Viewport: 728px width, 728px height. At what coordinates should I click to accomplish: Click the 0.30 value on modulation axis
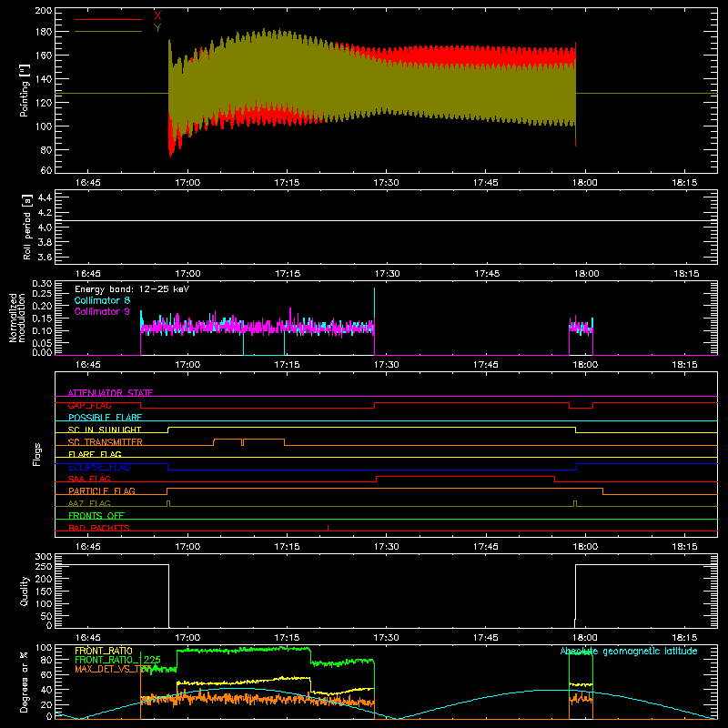[x=42, y=284]
